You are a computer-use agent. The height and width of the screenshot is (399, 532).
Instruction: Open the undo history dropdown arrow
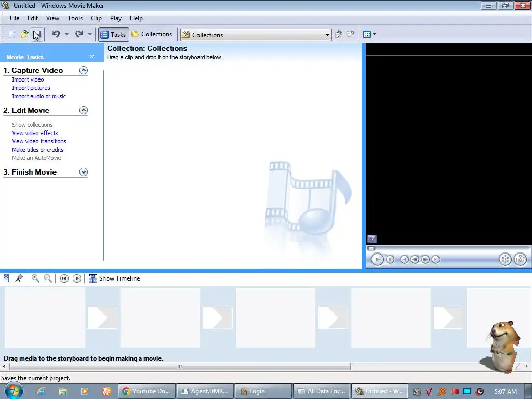click(x=67, y=34)
